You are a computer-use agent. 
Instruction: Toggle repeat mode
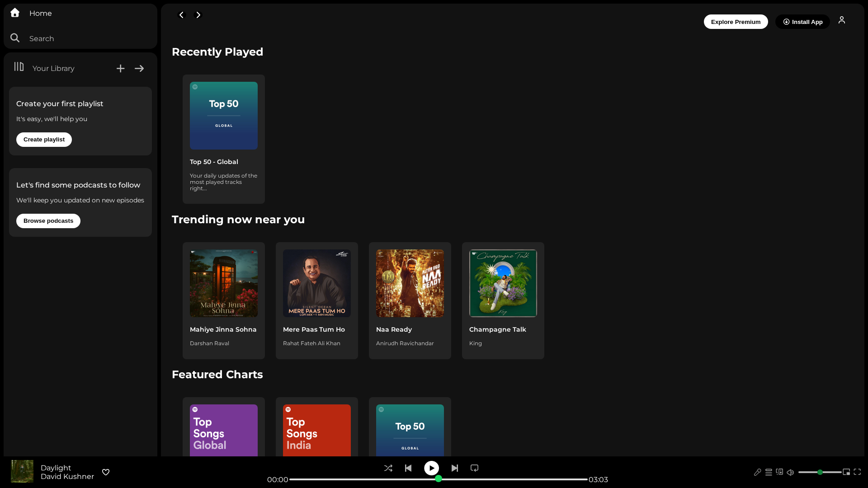[474, 468]
